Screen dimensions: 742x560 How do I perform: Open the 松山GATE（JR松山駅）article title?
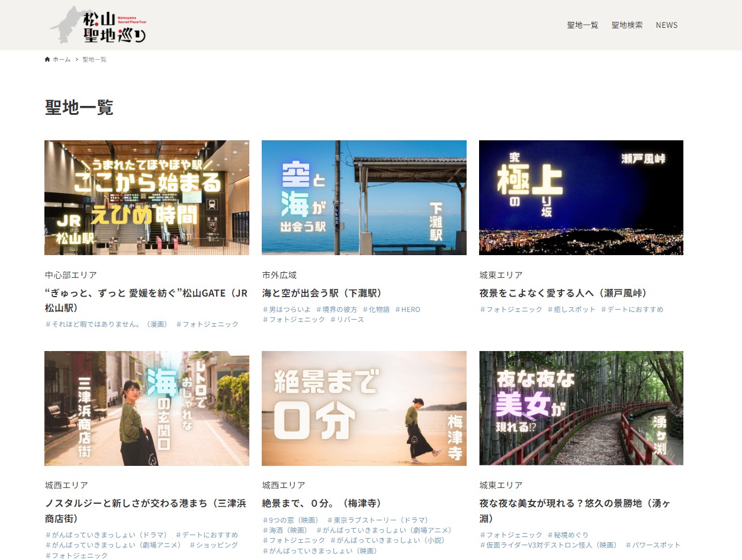pyautogui.click(x=146, y=301)
